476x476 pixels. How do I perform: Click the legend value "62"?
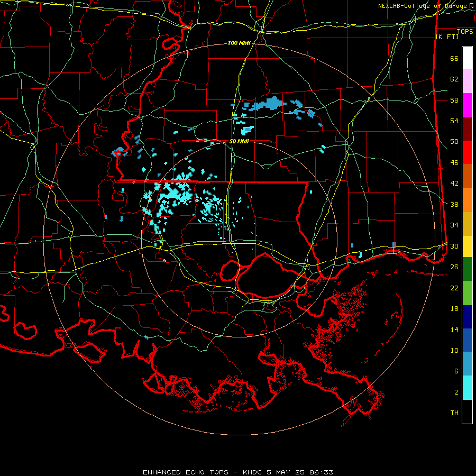pos(454,79)
